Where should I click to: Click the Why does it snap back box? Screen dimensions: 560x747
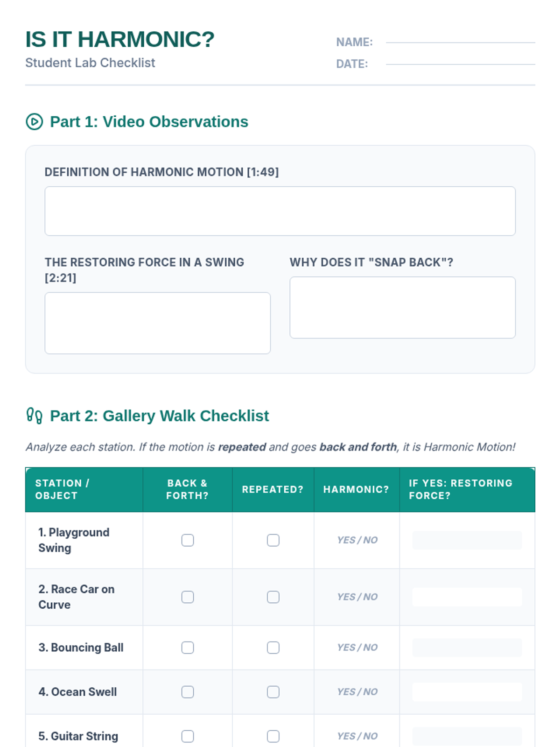click(403, 308)
